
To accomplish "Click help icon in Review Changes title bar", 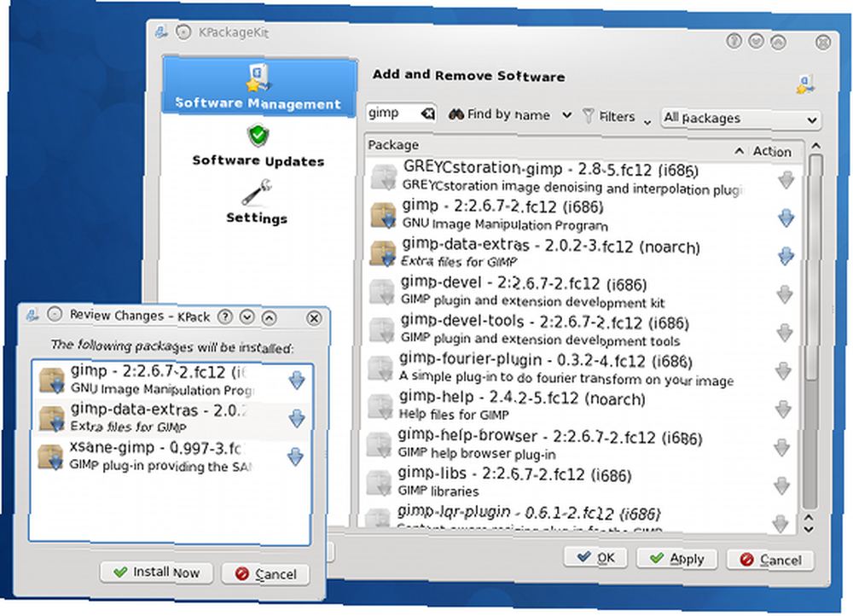I will point(225,317).
